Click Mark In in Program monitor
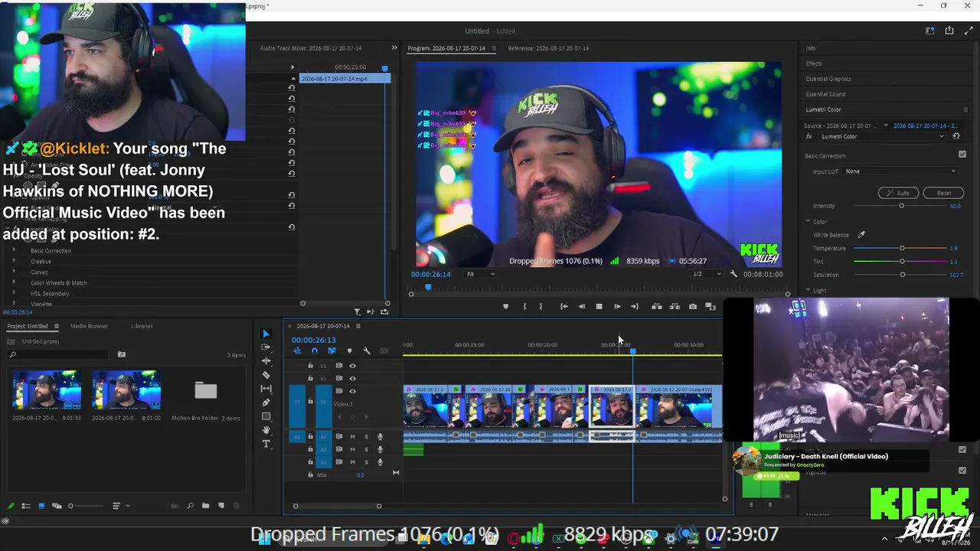 coord(524,307)
